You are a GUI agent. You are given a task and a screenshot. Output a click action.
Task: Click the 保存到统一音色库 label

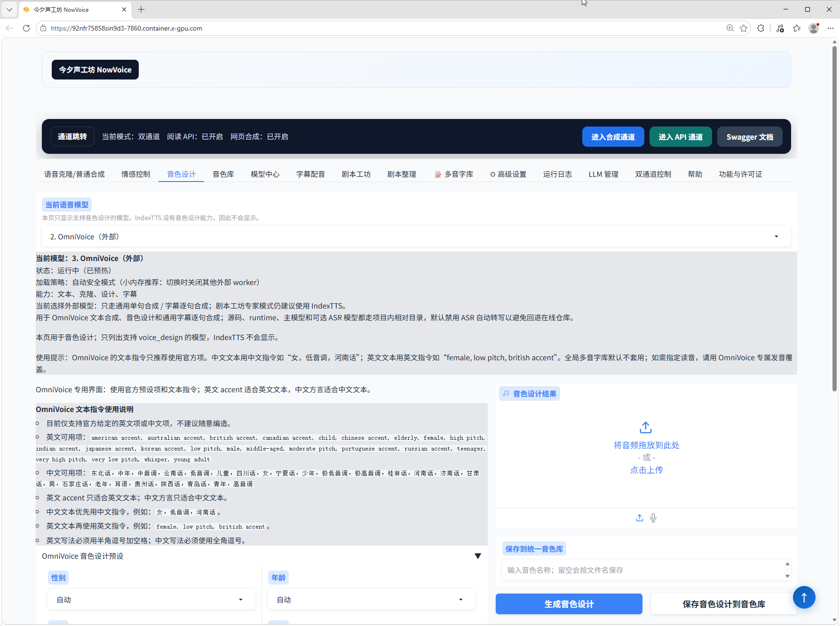pyautogui.click(x=534, y=549)
